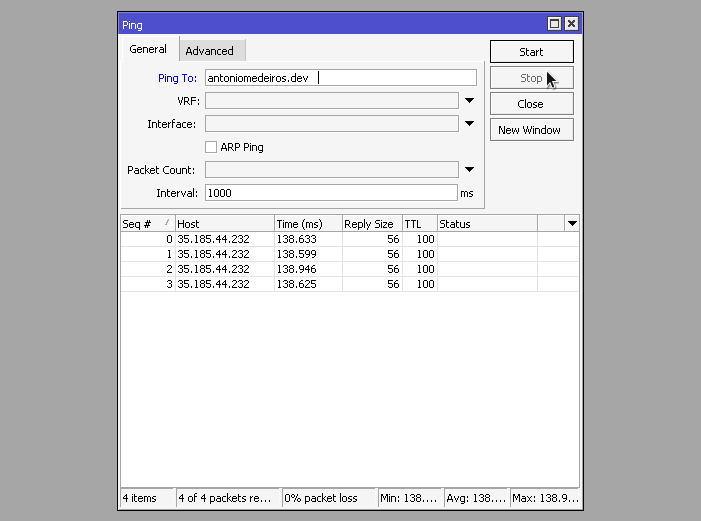Click the Close button

pos(531,104)
